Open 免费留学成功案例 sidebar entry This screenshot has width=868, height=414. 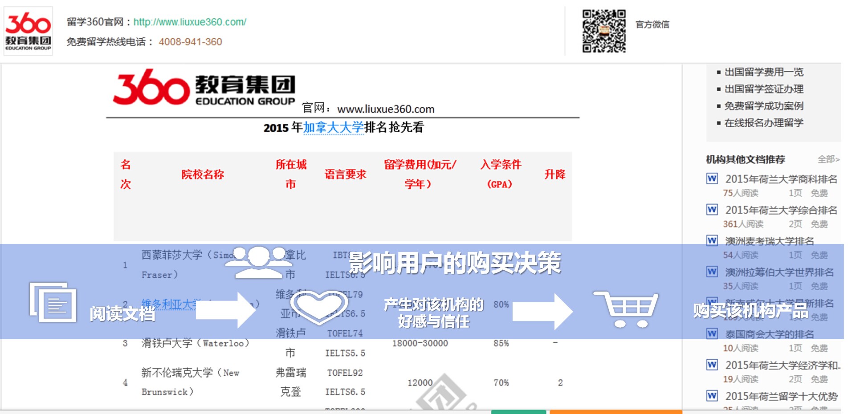click(763, 106)
